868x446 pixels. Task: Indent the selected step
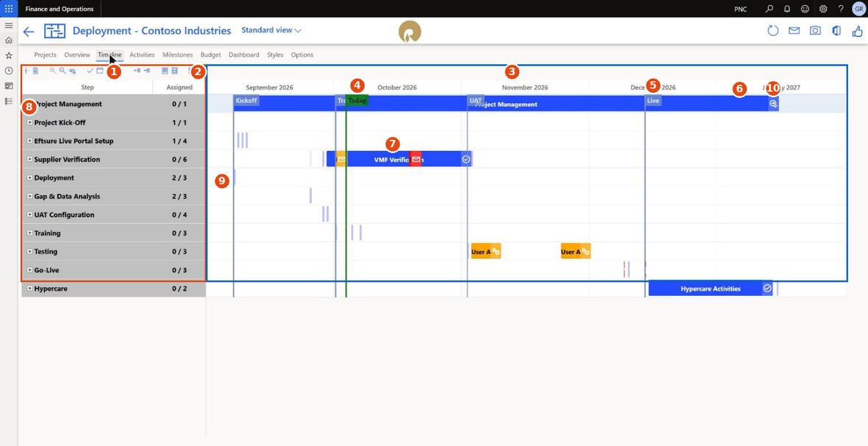pyautogui.click(x=146, y=71)
